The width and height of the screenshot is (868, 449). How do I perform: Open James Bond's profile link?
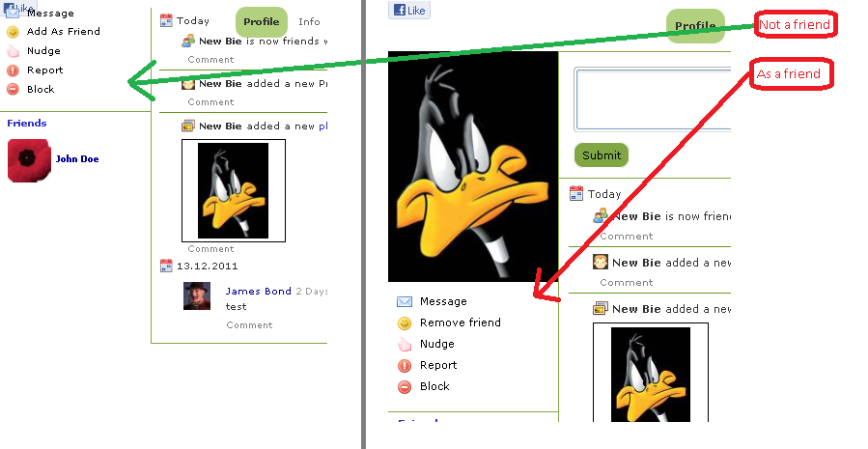pos(258,292)
